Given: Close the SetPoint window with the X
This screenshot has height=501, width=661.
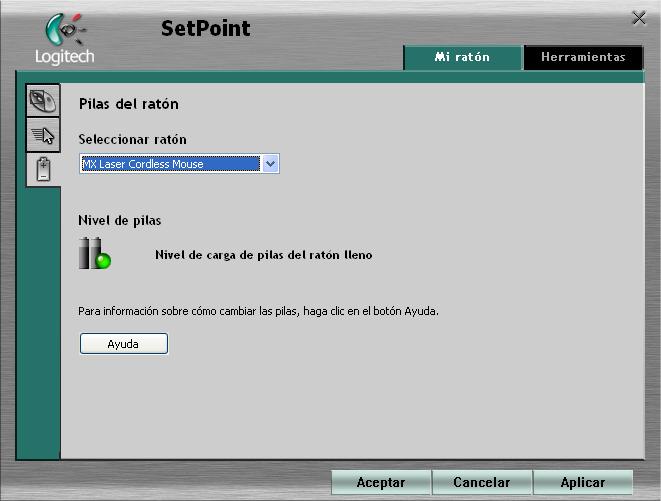Looking at the screenshot, I should (639, 18).
